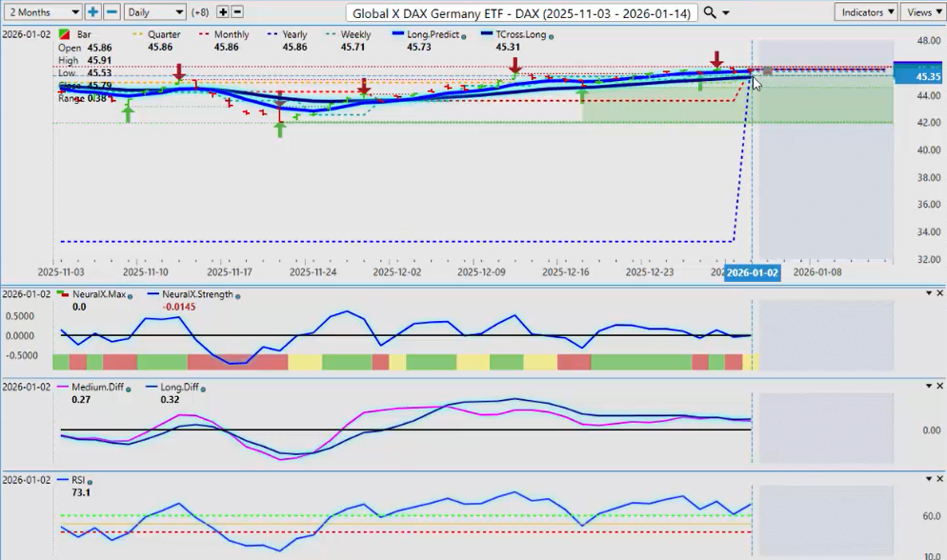Click the magnifying glass symbol search icon
This screenshot has height=560, width=947.
pyautogui.click(x=711, y=12)
